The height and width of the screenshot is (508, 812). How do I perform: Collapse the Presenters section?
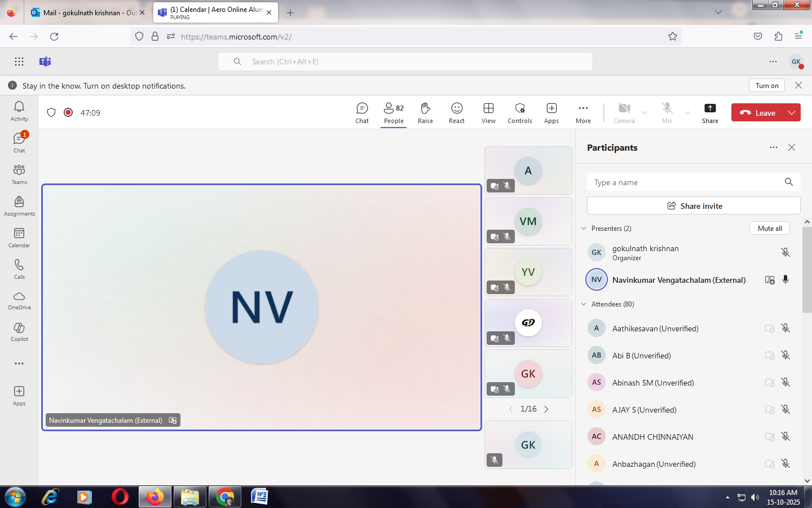[584, 229]
